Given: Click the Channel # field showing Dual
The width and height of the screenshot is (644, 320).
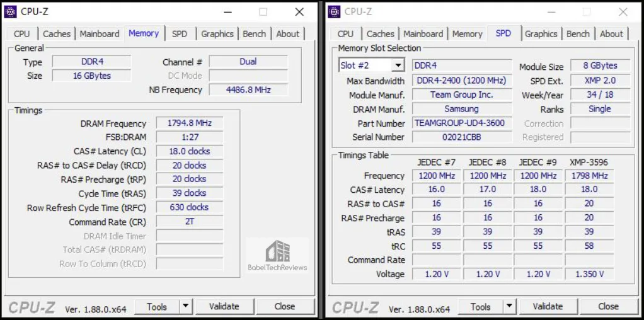Looking at the screenshot, I should click(x=248, y=62).
